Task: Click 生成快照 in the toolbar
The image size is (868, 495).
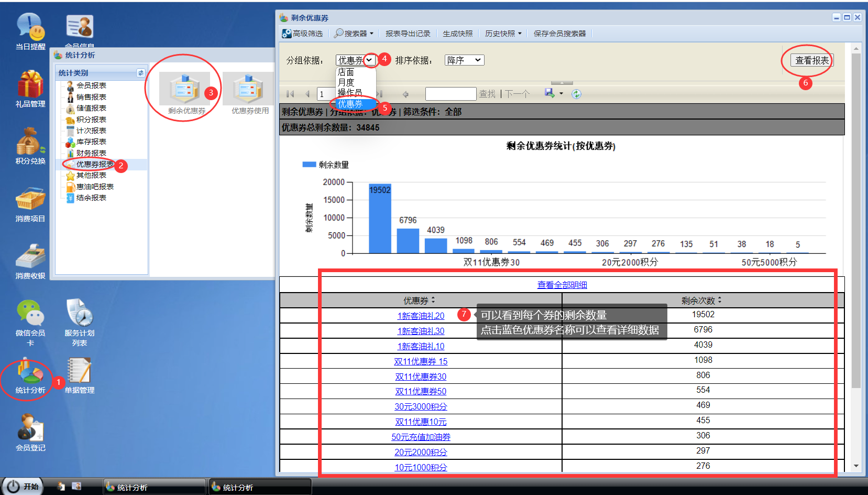Action: (458, 34)
